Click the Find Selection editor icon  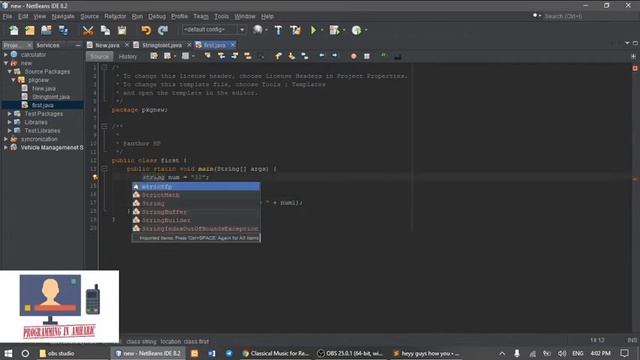(x=207, y=56)
